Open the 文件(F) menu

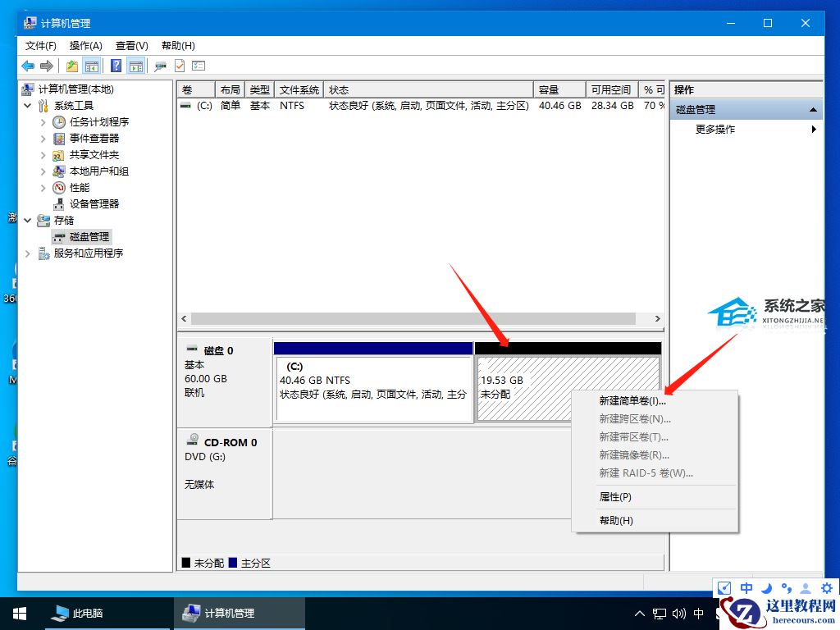(41, 46)
